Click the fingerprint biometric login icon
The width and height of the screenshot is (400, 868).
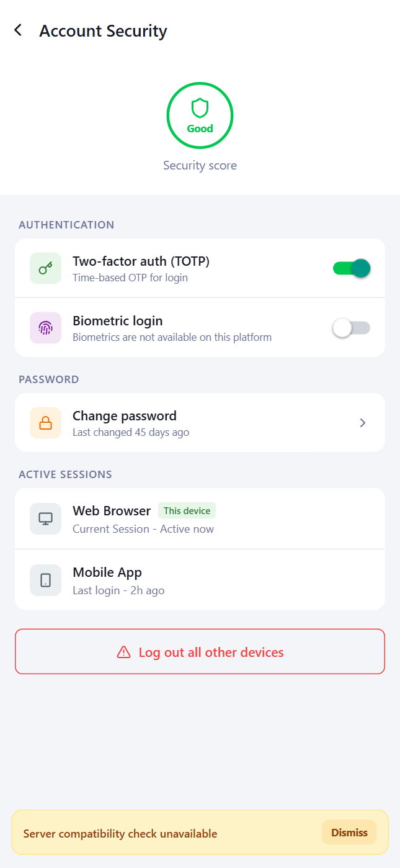point(45,328)
